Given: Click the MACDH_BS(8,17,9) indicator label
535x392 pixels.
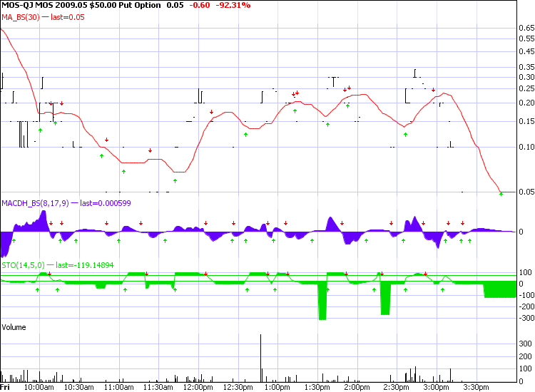Looking at the screenshot, I should (51, 203).
